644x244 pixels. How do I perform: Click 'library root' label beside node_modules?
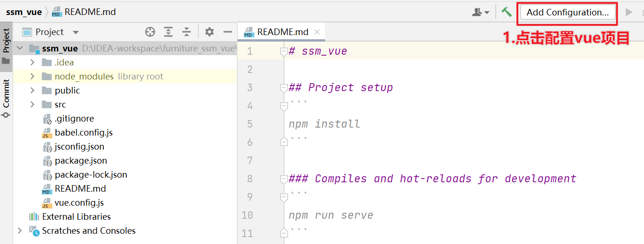pyautogui.click(x=140, y=76)
